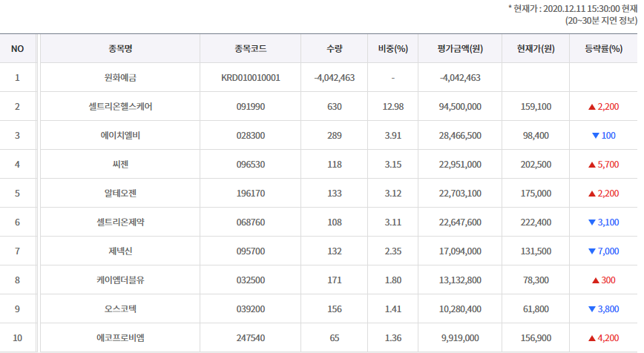644x353 pixels.
Task: Click the red up change 5,700 for 씨젠
Action: point(604,165)
